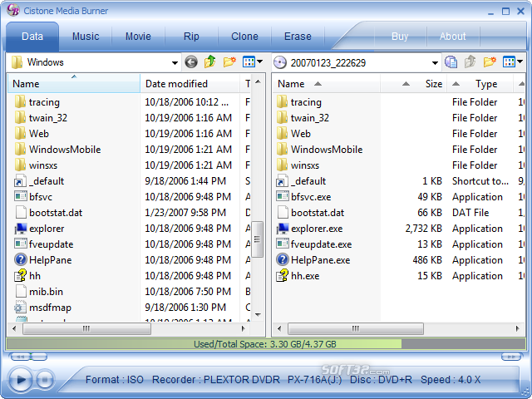Go up one level in disc pane

pyautogui.click(x=470, y=62)
